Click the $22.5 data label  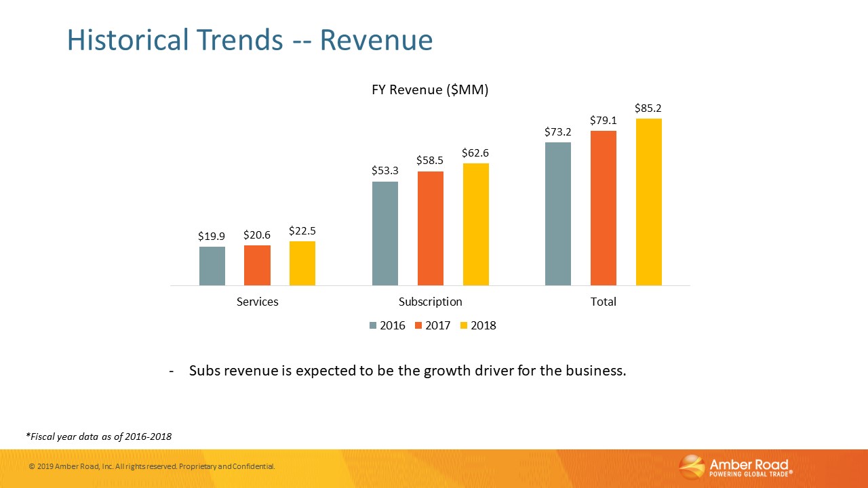(x=302, y=231)
